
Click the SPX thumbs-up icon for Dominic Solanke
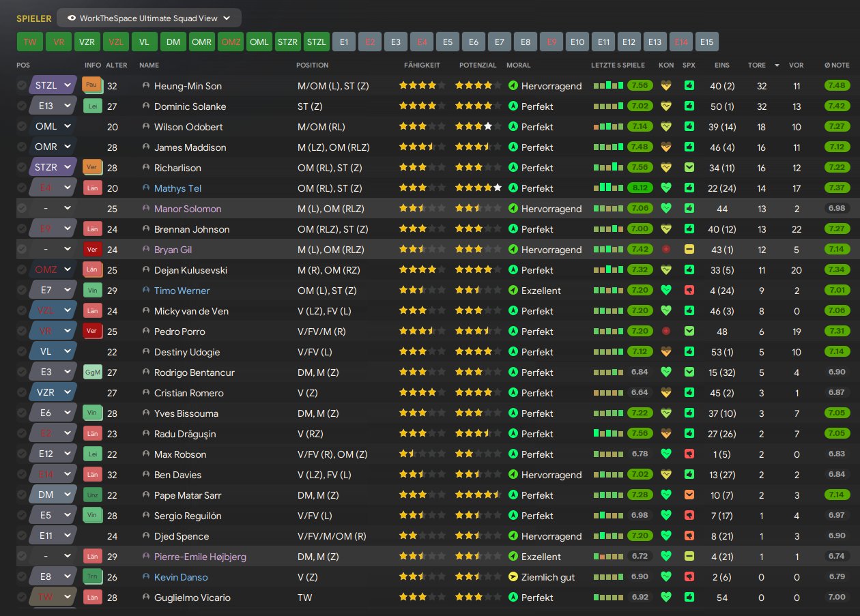[689, 106]
